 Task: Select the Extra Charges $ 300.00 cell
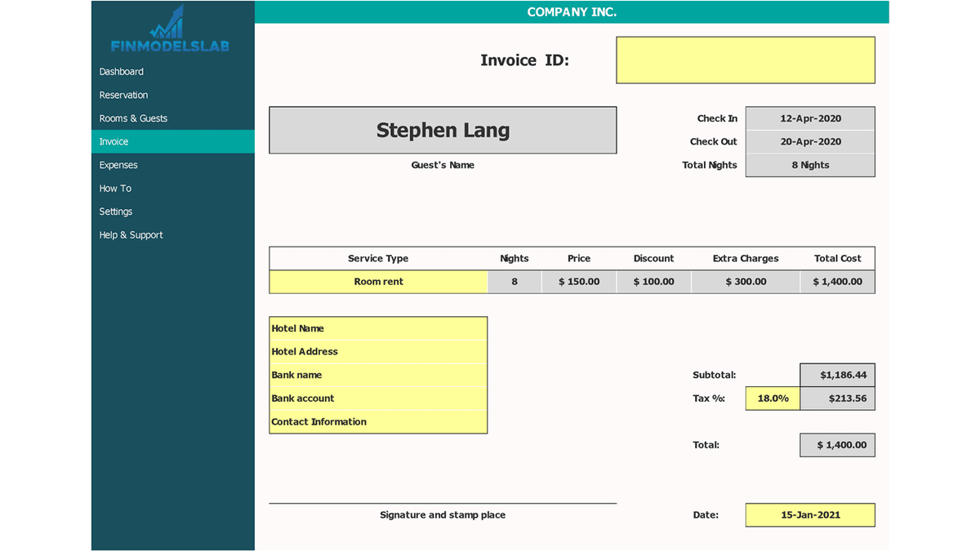point(746,282)
